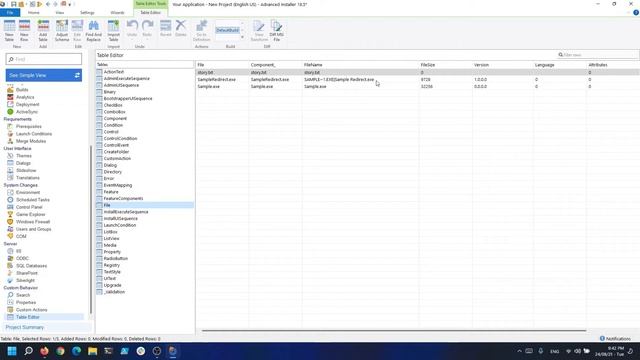Open the Windows Start menu

(x=12, y=351)
